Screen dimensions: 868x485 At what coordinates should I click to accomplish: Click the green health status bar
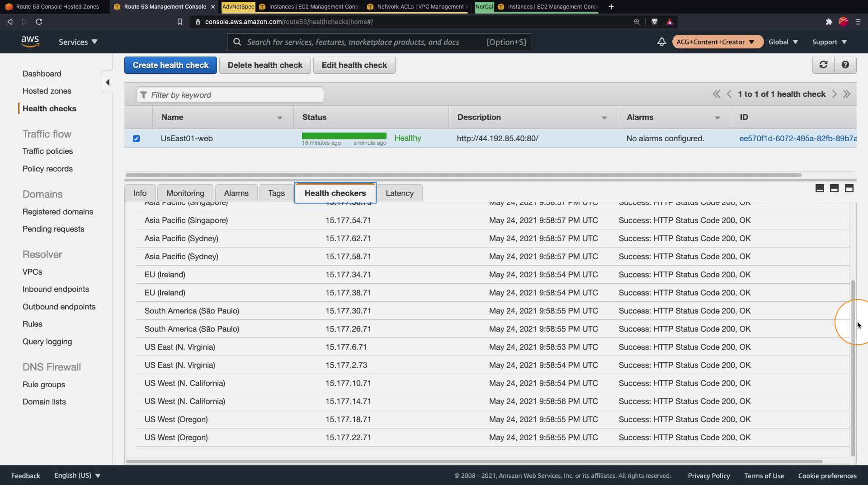tap(344, 136)
